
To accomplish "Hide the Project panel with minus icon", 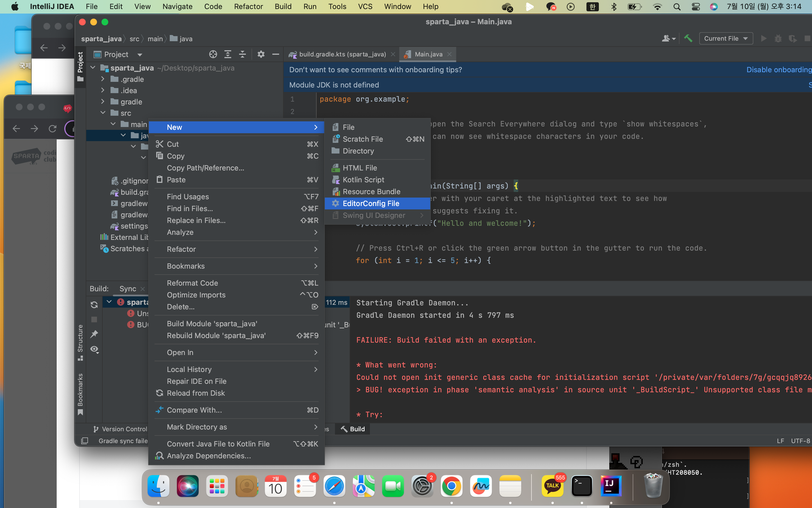I will (275, 54).
